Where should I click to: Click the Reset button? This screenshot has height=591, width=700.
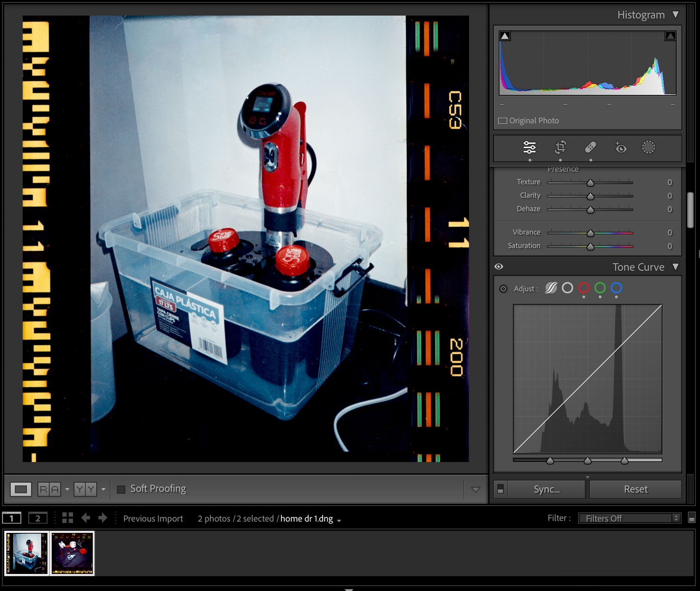636,489
